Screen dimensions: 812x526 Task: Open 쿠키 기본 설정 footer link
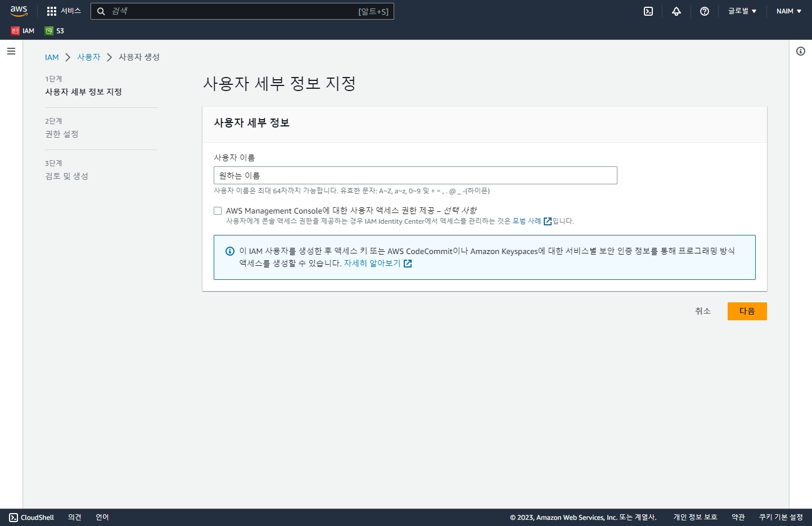click(781, 518)
